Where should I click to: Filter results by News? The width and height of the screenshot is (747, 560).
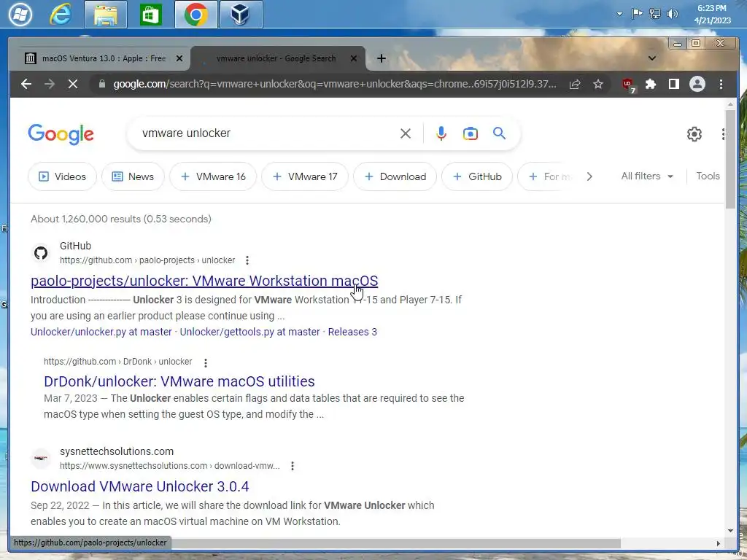pyautogui.click(x=133, y=176)
